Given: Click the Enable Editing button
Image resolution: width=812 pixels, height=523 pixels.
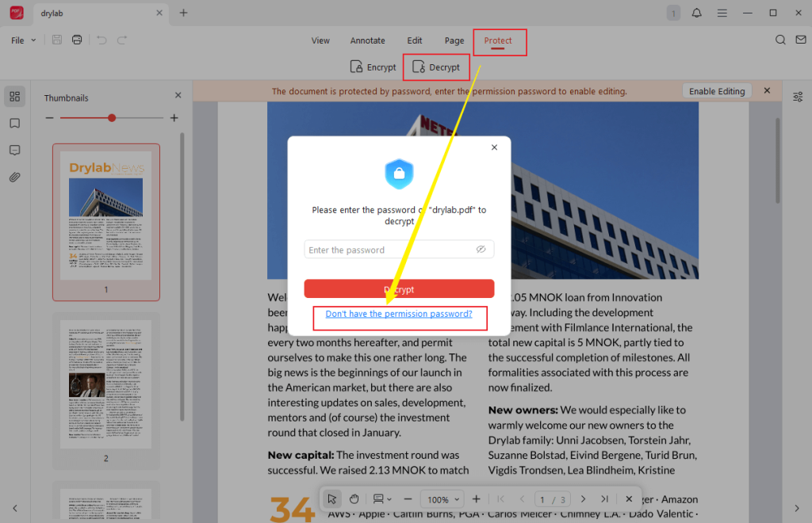Looking at the screenshot, I should point(716,90).
